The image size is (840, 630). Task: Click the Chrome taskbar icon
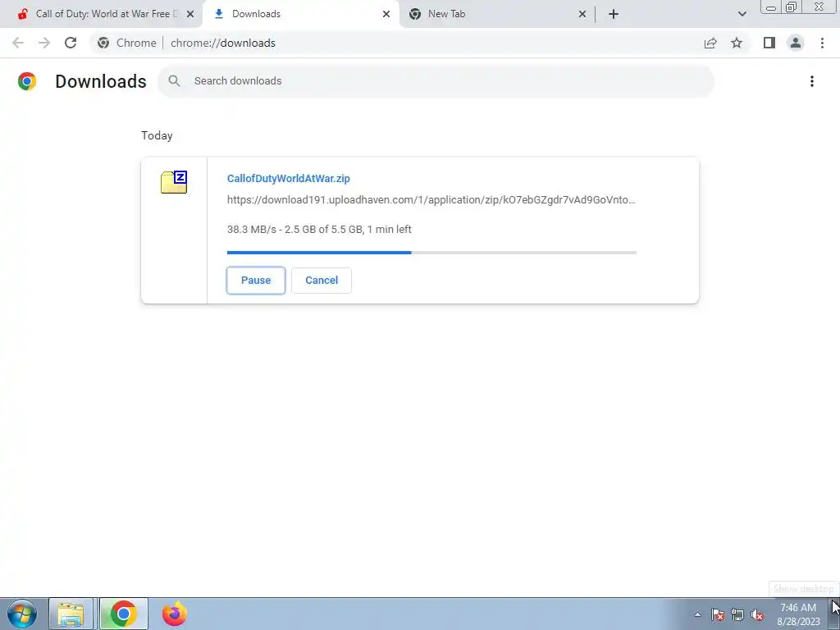[x=124, y=614]
